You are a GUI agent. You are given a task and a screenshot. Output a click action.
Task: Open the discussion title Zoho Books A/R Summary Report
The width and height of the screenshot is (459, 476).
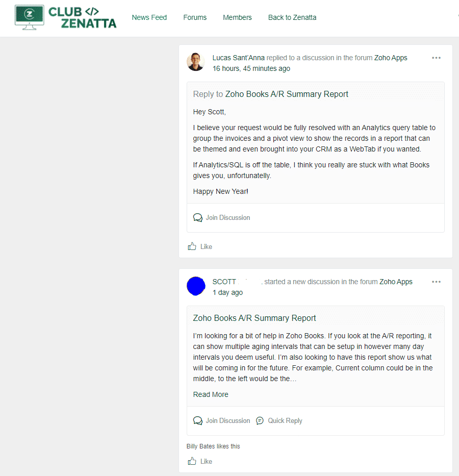click(254, 318)
